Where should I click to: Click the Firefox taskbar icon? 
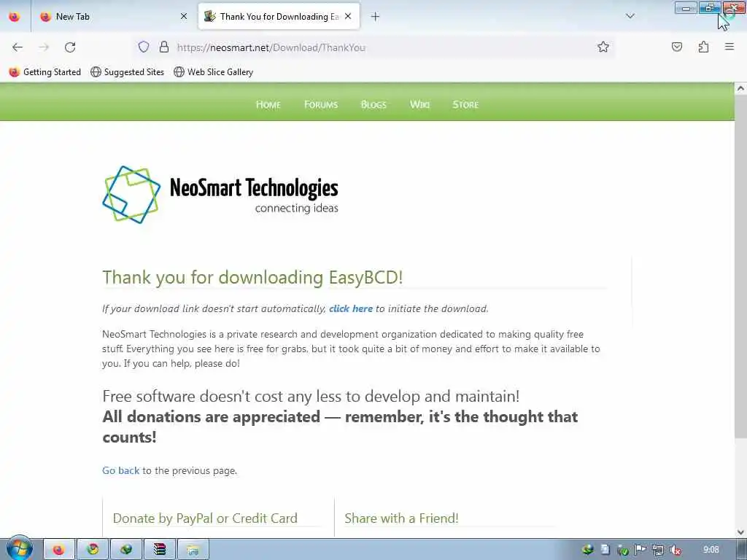pyautogui.click(x=59, y=550)
